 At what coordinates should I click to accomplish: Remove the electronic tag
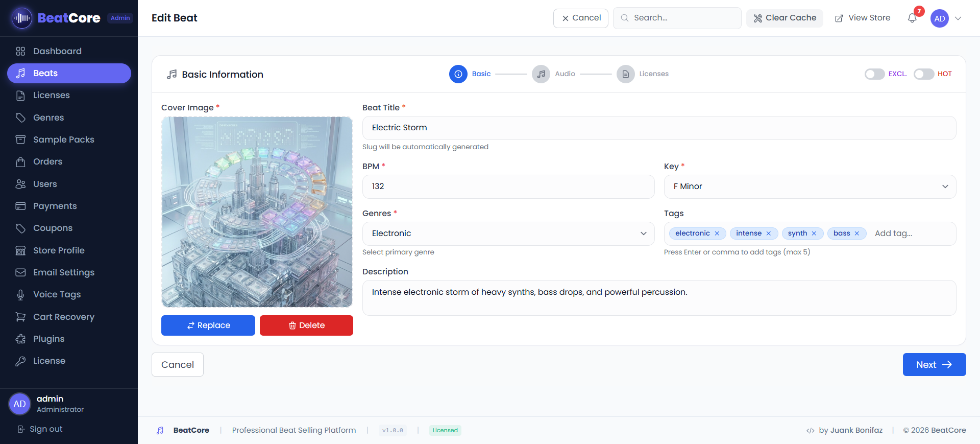pyautogui.click(x=717, y=233)
